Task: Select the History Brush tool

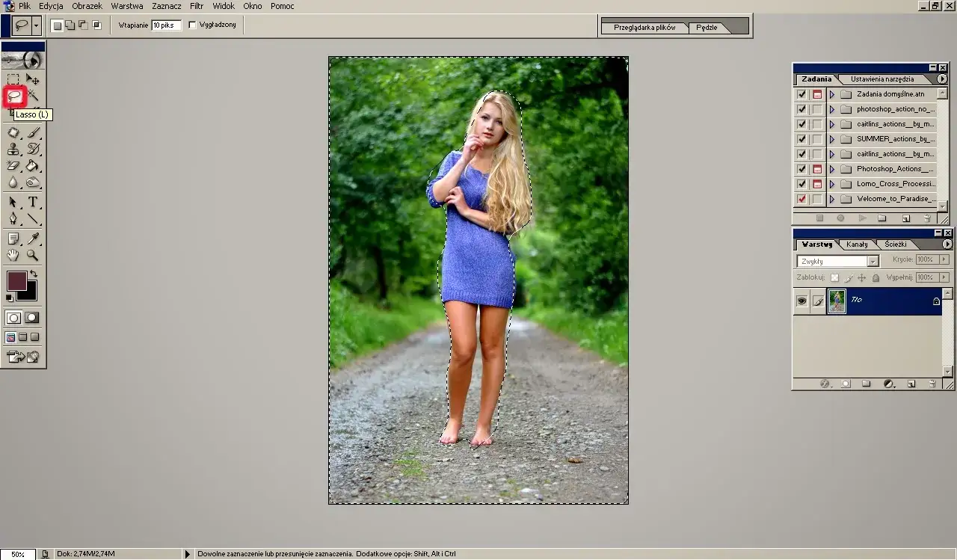Action: point(33,150)
